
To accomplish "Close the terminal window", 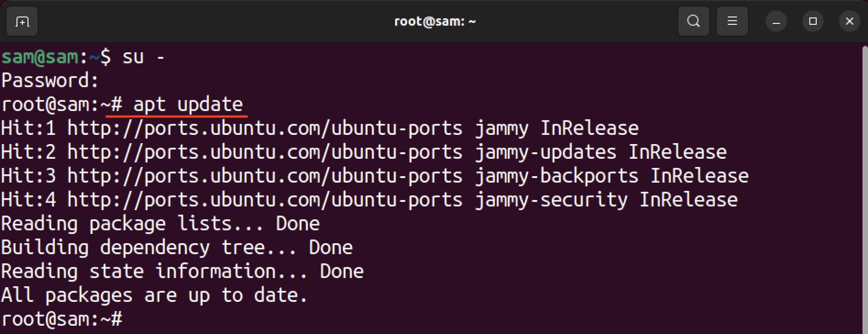I will pyautogui.click(x=849, y=21).
